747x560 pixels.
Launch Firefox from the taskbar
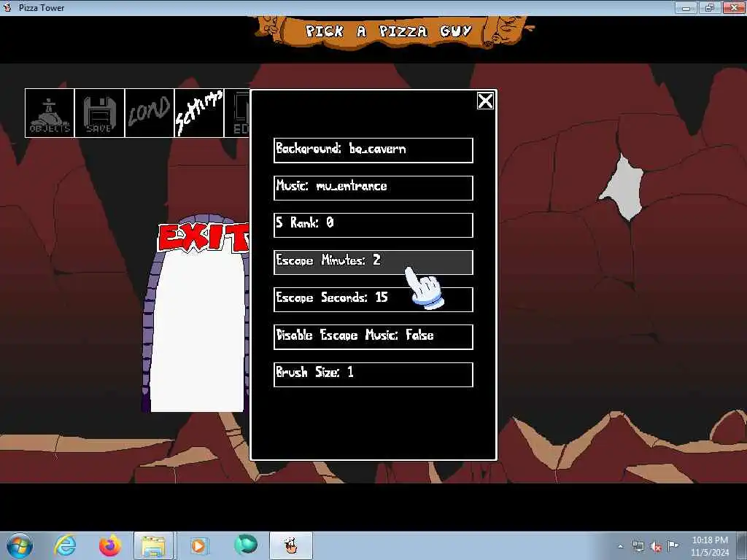pos(109,545)
